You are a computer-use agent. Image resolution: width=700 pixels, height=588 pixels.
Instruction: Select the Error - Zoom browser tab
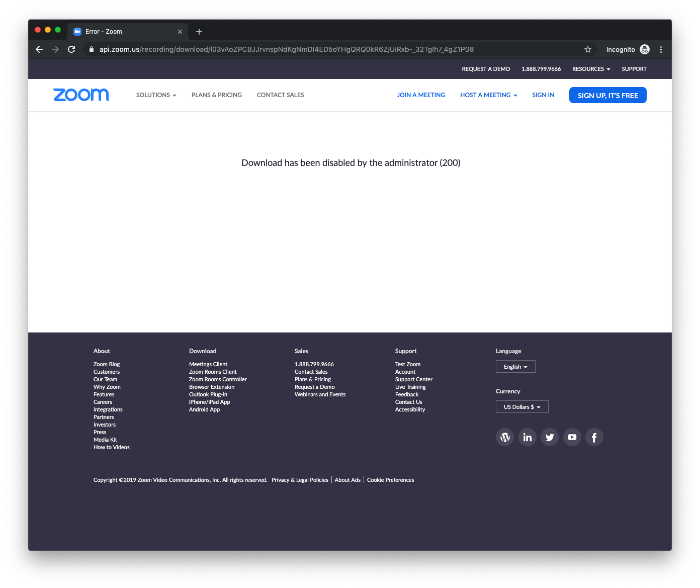pos(127,32)
